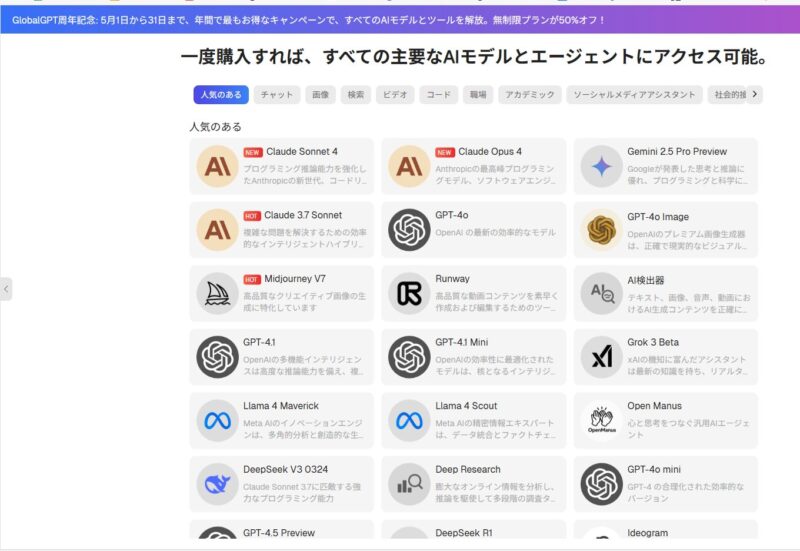Click the GPT-4o mini logo icon
Image resolution: width=800 pixels, height=551 pixels.
[602, 484]
